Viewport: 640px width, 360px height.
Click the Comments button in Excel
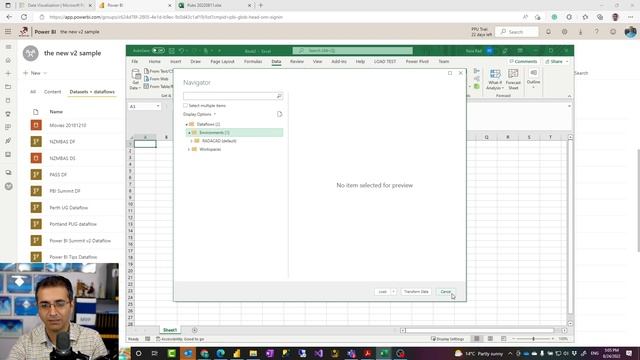click(523, 61)
